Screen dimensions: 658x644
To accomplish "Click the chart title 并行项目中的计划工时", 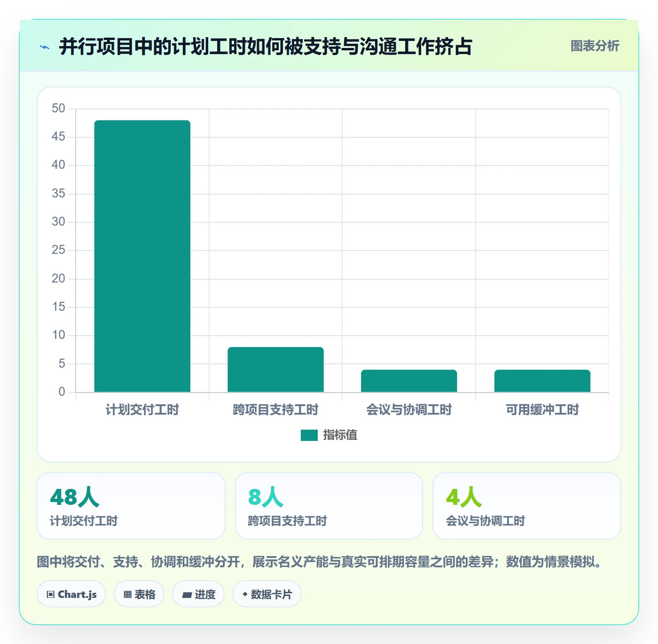I will coord(266,47).
